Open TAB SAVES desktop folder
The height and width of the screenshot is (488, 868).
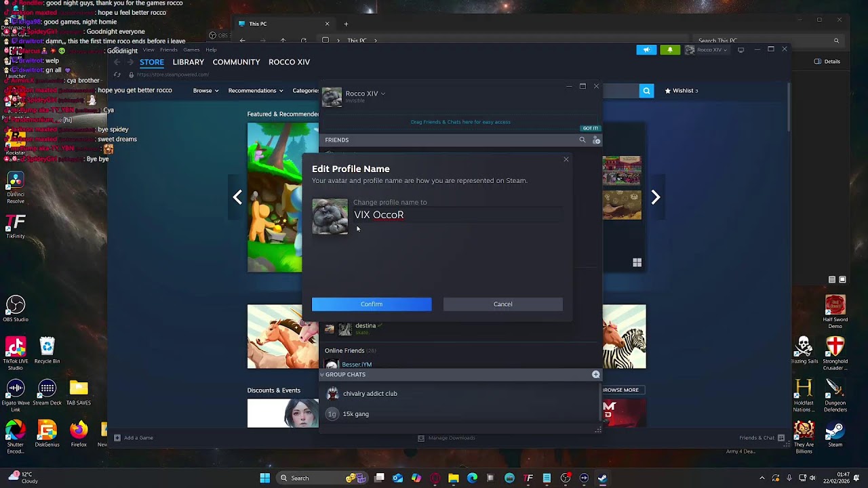coord(79,393)
